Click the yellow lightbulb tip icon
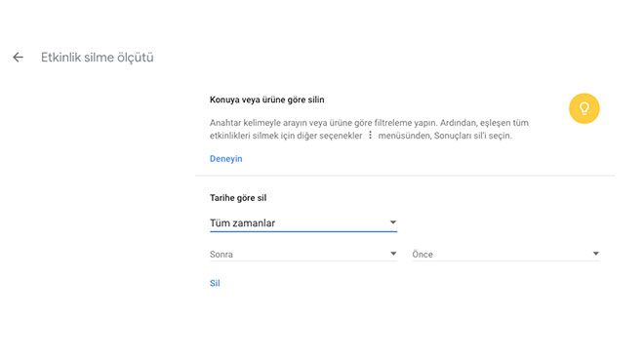This screenshot has width=644, height=362. coord(584,108)
